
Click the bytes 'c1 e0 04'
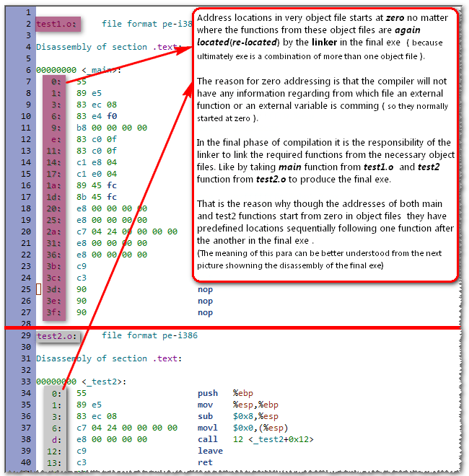pyautogui.click(x=97, y=174)
